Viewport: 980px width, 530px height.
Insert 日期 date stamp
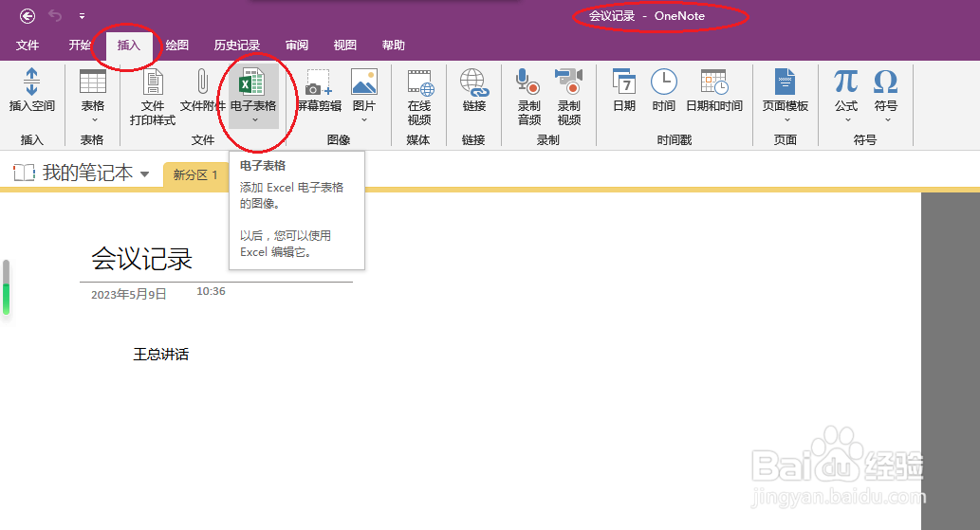coord(624,82)
